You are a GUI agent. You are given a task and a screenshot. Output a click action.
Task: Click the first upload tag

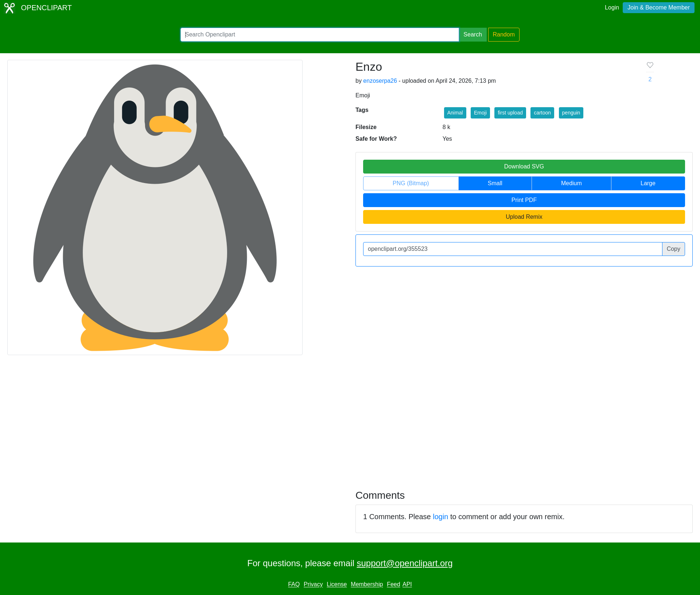[x=510, y=113]
